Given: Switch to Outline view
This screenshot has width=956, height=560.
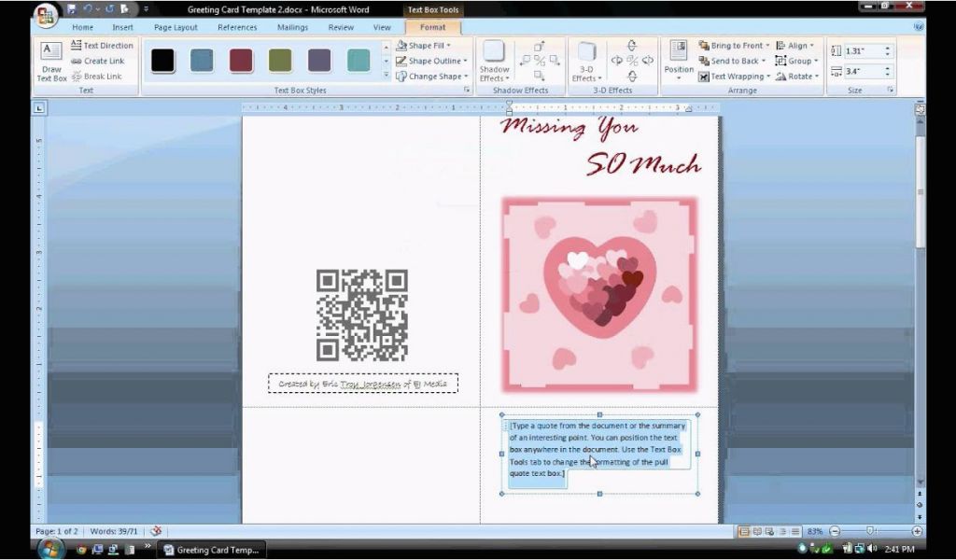Looking at the screenshot, I should coord(783,531).
